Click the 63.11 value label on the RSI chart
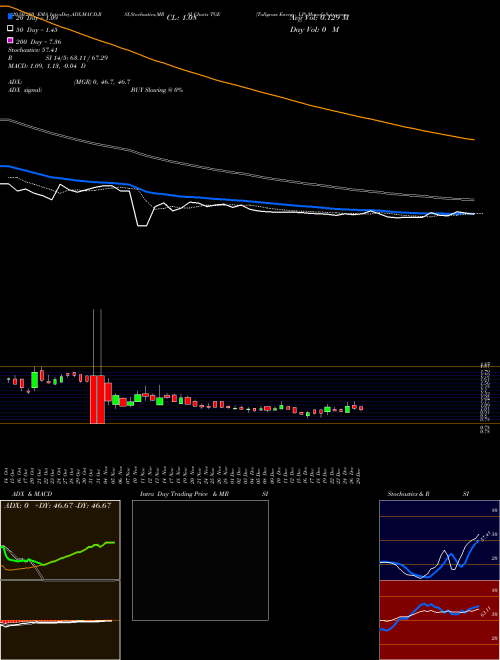The height and width of the screenshot is (660, 500). coord(486,611)
